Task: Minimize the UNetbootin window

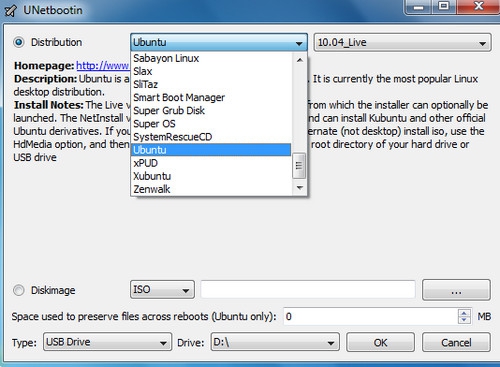Action: (419, 7)
